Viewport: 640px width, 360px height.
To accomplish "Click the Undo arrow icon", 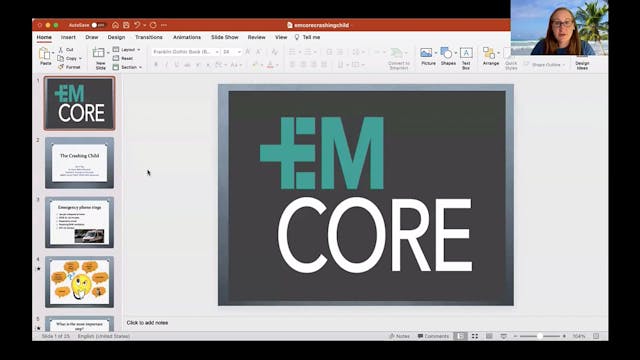I will coord(137,25).
